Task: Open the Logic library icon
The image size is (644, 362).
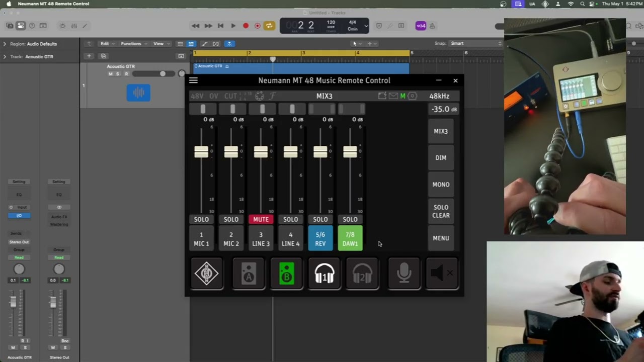Action: (10, 26)
